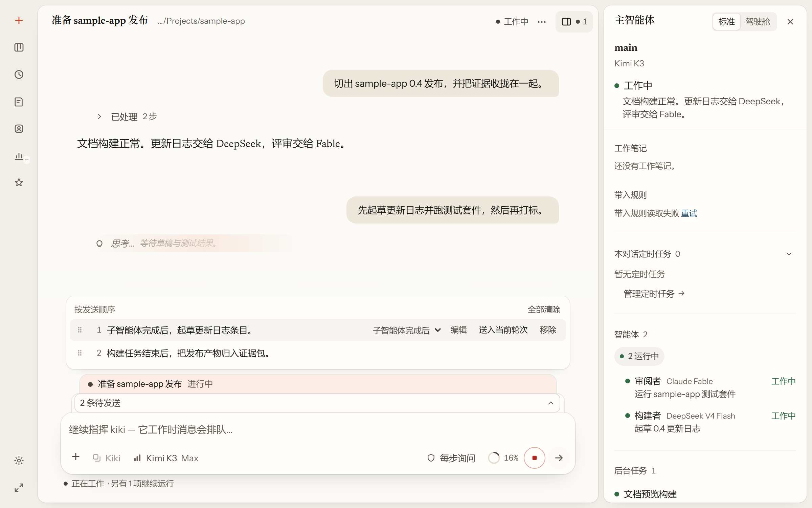Viewport: 812px width, 508px height.
Task: Click the 2运行中 filter chip
Action: coord(639,356)
